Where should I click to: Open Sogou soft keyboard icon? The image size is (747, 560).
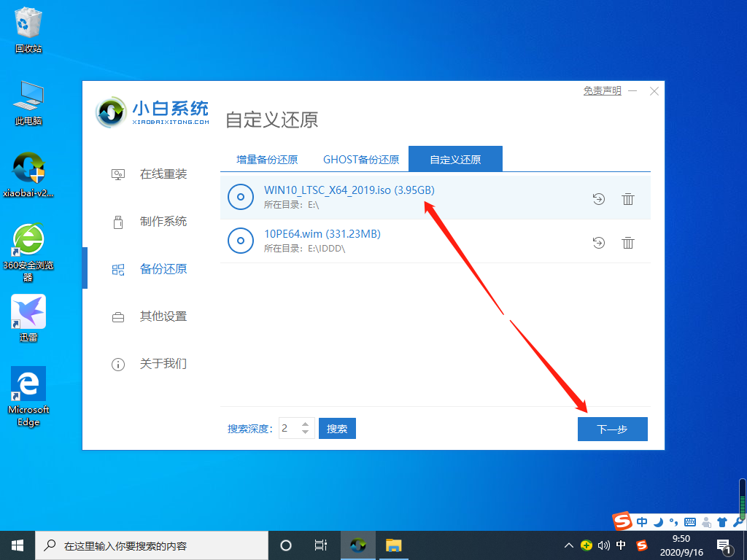coord(690,522)
